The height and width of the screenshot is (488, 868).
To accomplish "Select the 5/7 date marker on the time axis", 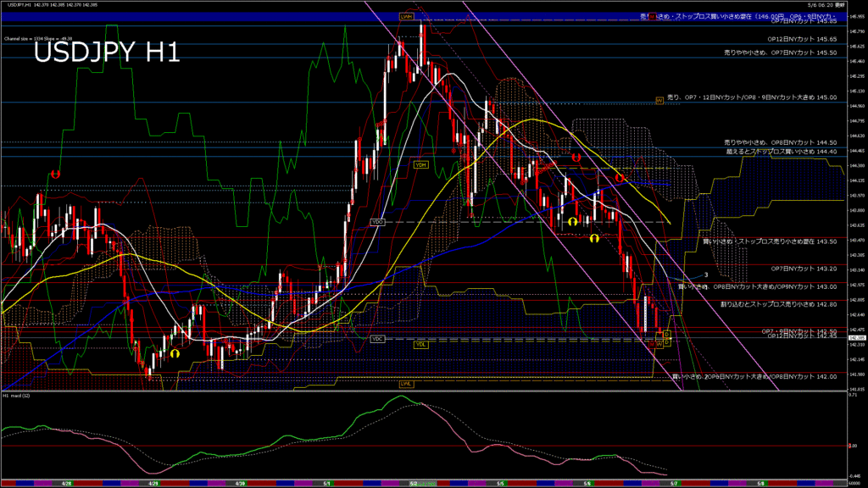I will 673,483.
